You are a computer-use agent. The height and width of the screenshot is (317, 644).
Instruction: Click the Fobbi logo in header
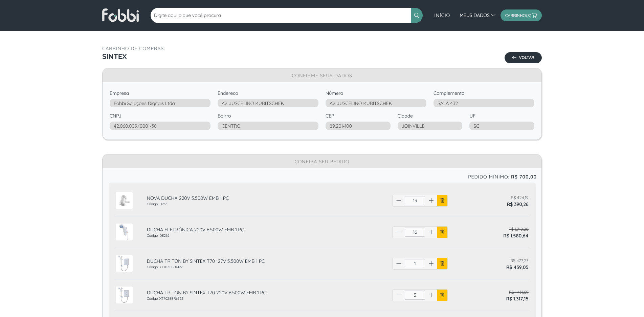click(x=120, y=15)
